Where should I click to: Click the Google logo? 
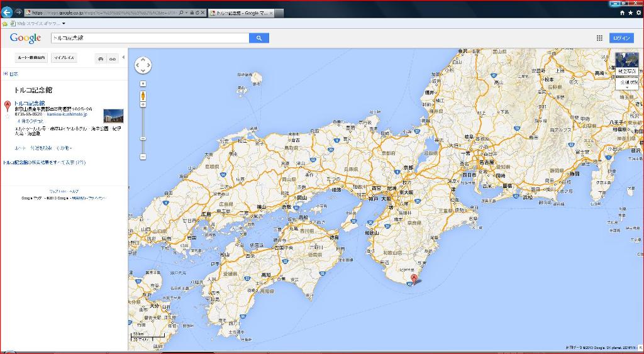click(x=25, y=38)
